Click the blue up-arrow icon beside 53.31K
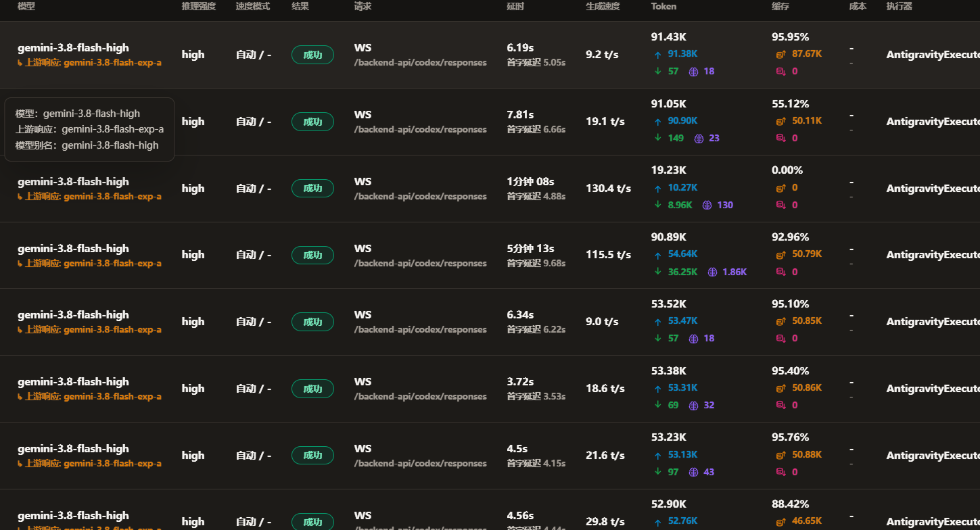 pos(657,388)
